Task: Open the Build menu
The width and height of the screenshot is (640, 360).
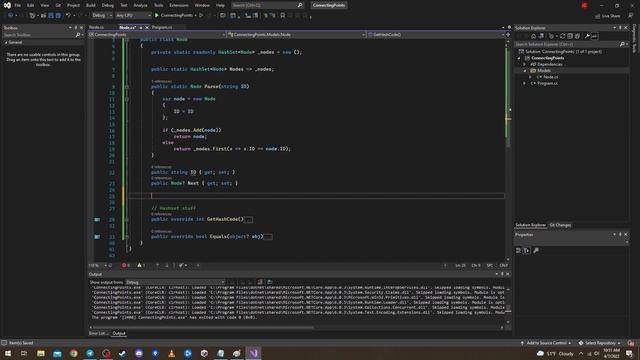Action: coord(91,5)
